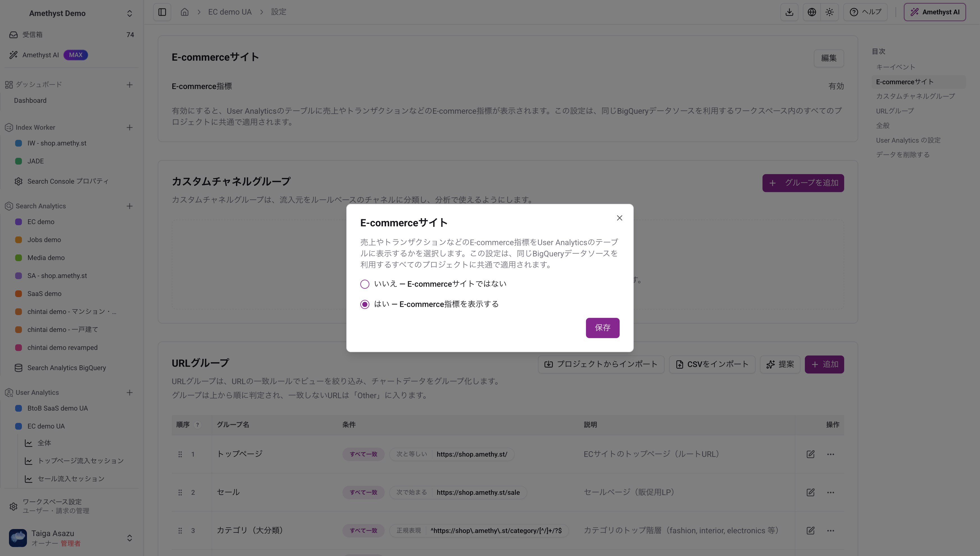Click EC demo UA breadcrumb

230,12
